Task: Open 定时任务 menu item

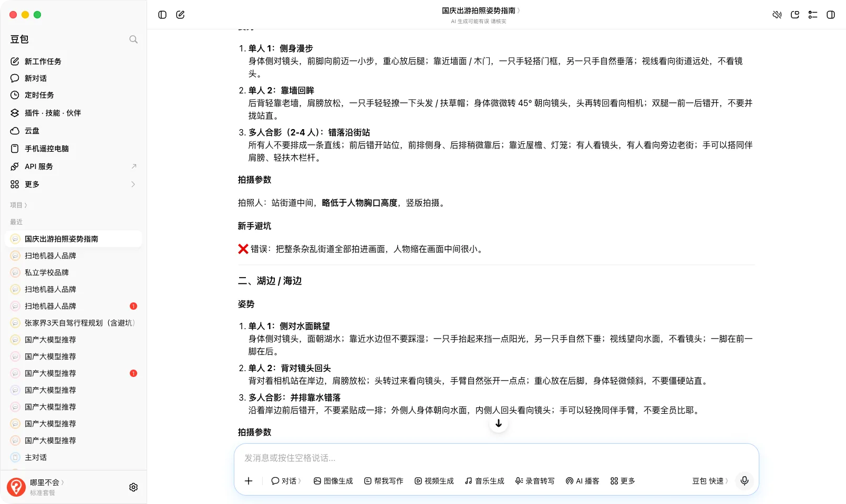Action: 73,95
